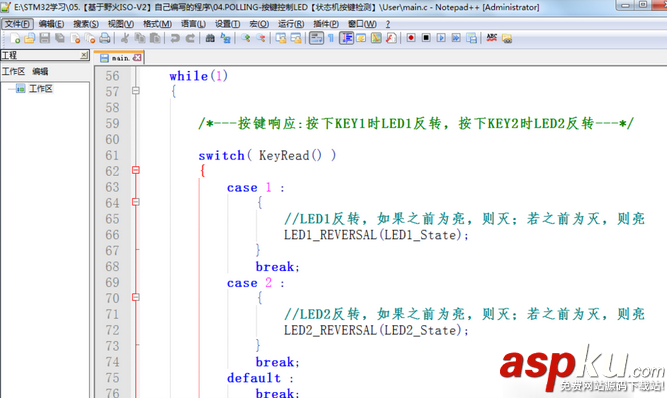This screenshot has height=398, width=670.
Task: Select the 工作区 tree node
Action: point(41,89)
